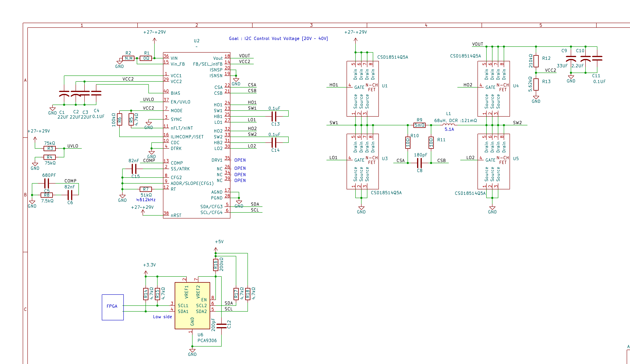This screenshot has height=364, width=630.
Task: Select the R8 7.5kΩ resistor
Action: point(46,195)
